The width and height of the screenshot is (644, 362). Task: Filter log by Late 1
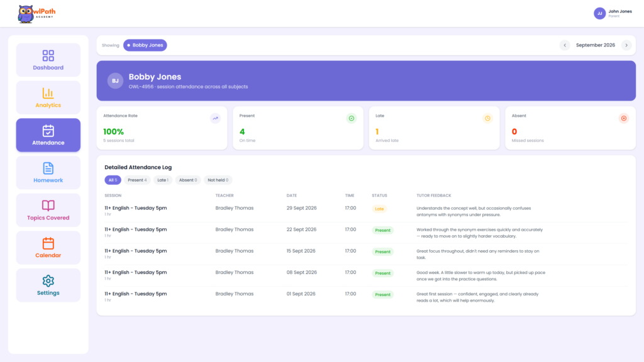point(163,180)
